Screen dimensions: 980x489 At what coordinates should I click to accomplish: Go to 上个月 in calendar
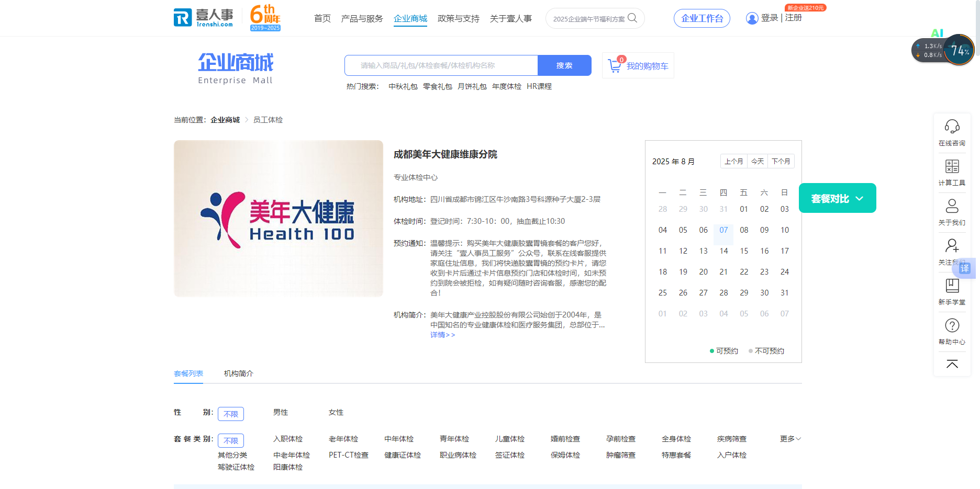pyautogui.click(x=734, y=161)
